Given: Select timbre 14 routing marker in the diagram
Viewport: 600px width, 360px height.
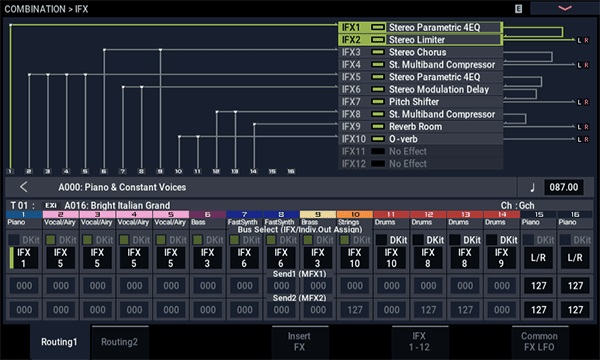Looking at the screenshot, I should click(254, 171).
